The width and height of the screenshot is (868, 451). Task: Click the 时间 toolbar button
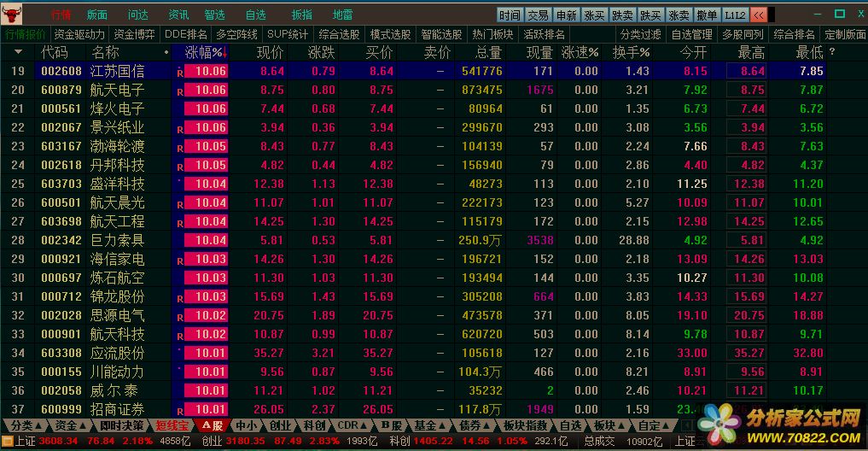coord(510,15)
